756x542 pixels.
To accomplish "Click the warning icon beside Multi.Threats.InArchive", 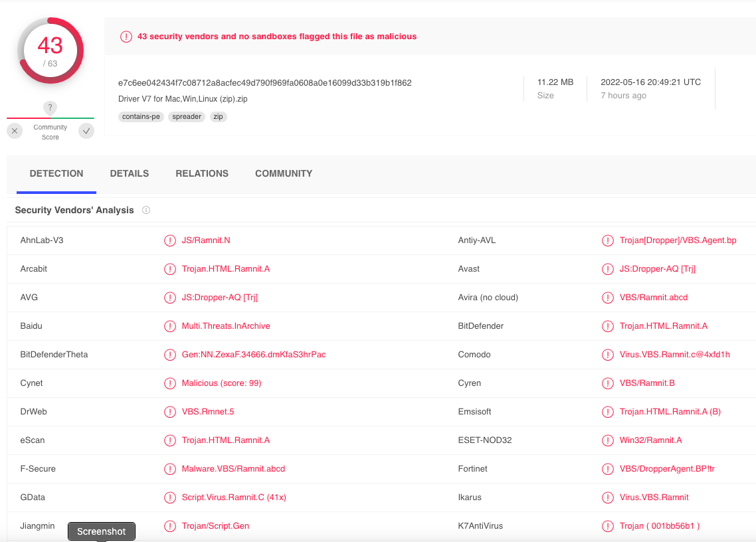I will pyautogui.click(x=169, y=326).
